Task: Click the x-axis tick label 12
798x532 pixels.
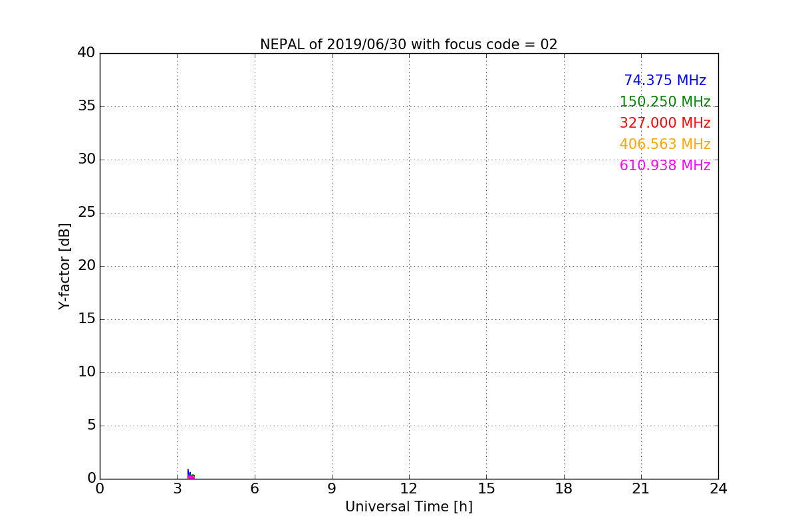Action: point(409,489)
